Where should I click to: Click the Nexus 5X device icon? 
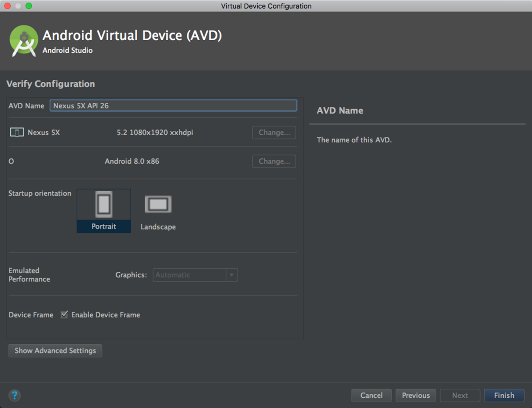click(17, 132)
